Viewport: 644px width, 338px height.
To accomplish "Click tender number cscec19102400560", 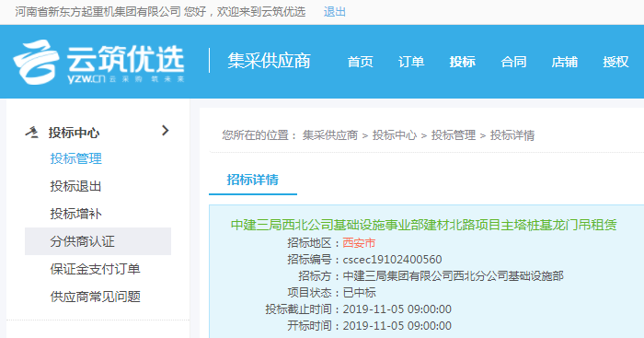I will pos(392,260).
